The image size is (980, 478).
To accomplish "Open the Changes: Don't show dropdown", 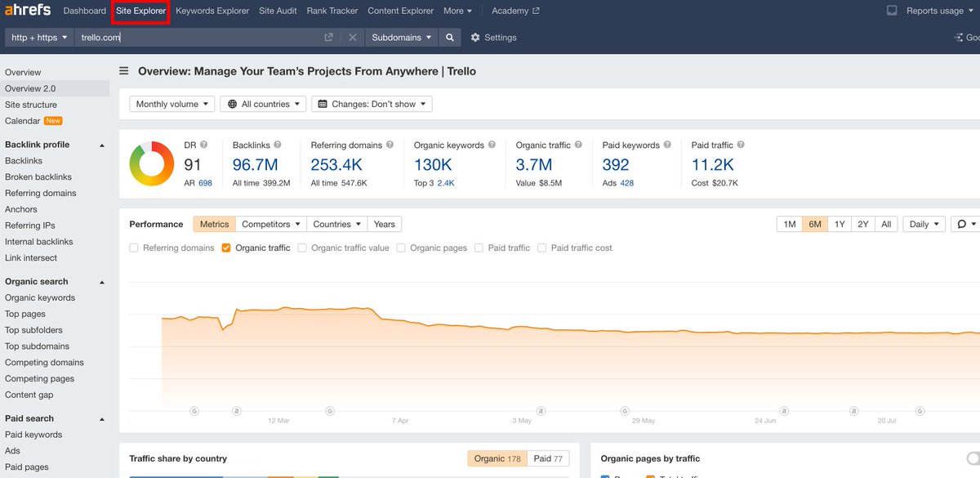I will (x=372, y=104).
